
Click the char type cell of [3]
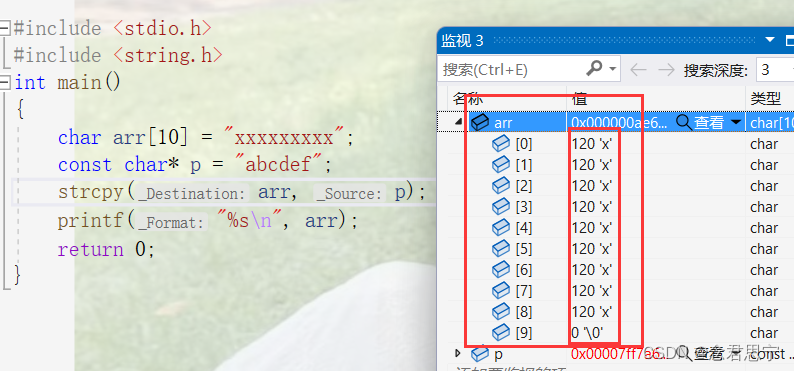click(x=764, y=207)
